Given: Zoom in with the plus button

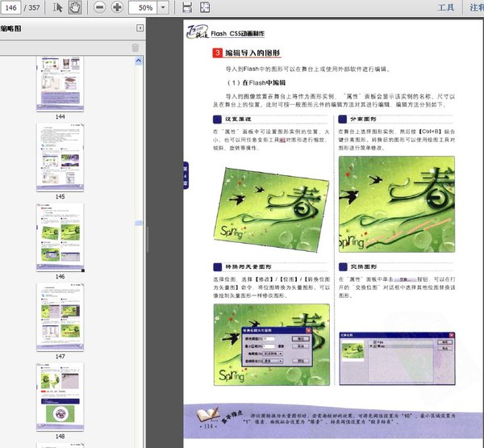Looking at the screenshot, I should coord(117,7).
